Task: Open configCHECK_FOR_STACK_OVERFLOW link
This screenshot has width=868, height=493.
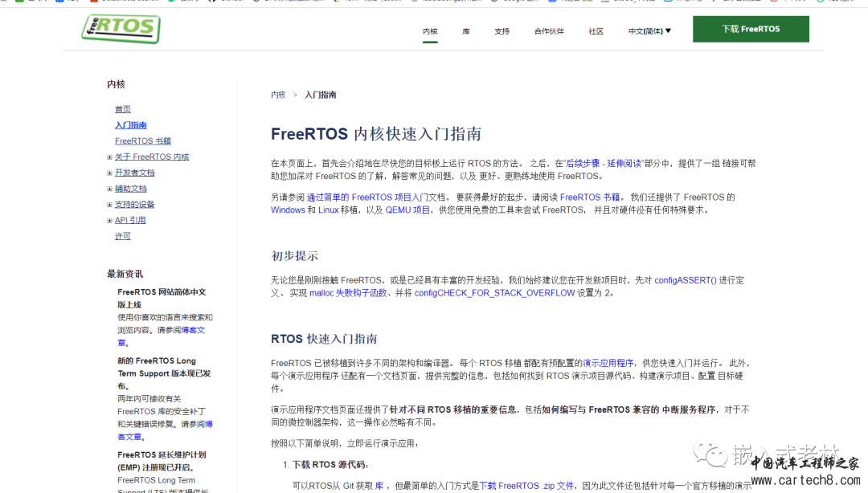Action: 494,293
